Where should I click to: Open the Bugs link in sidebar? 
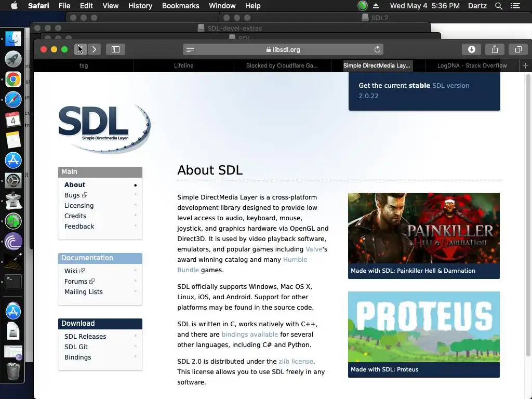coord(76,195)
